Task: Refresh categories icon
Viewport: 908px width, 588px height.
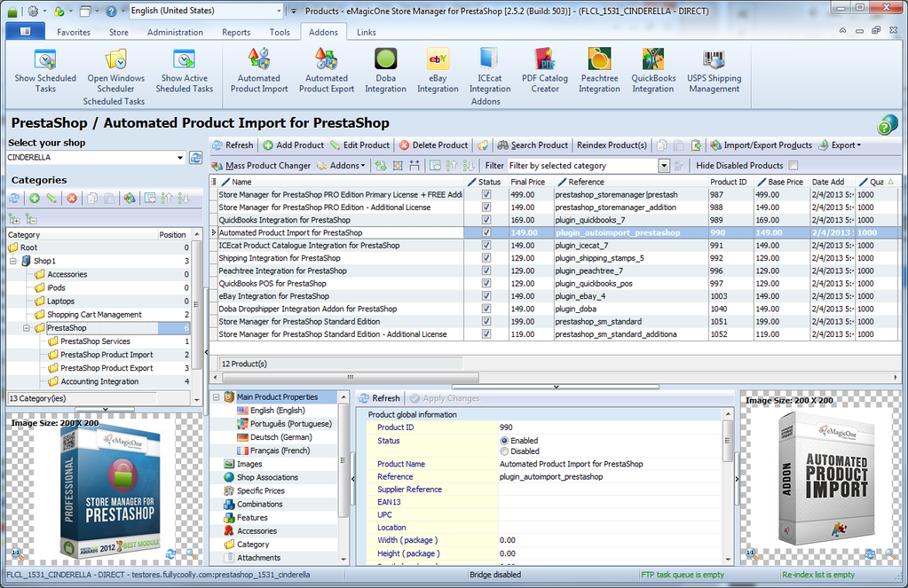Action: (14, 199)
